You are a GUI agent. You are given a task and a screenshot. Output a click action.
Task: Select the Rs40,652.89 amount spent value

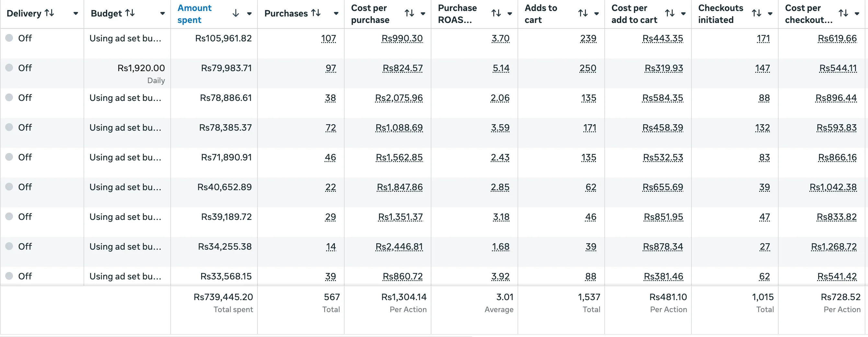(224, 187)
